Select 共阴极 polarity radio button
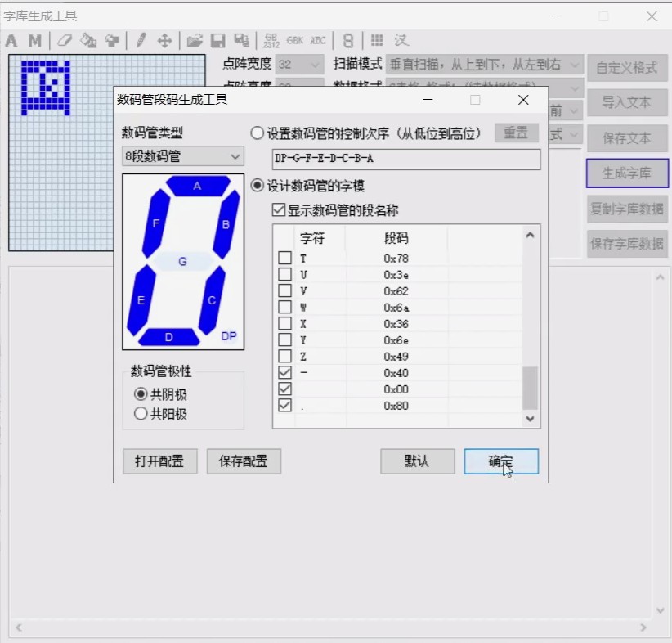672x643 pixels. coord(141,393)
